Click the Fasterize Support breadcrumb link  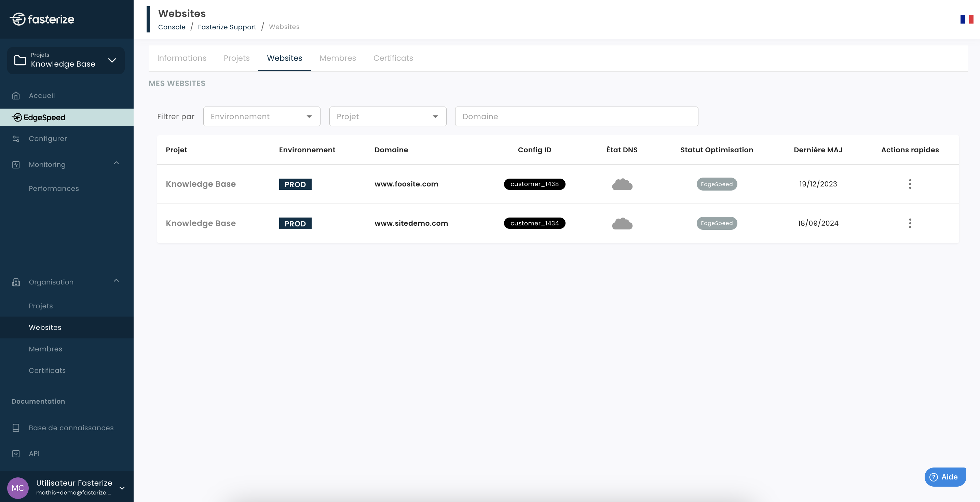point(227,27)
